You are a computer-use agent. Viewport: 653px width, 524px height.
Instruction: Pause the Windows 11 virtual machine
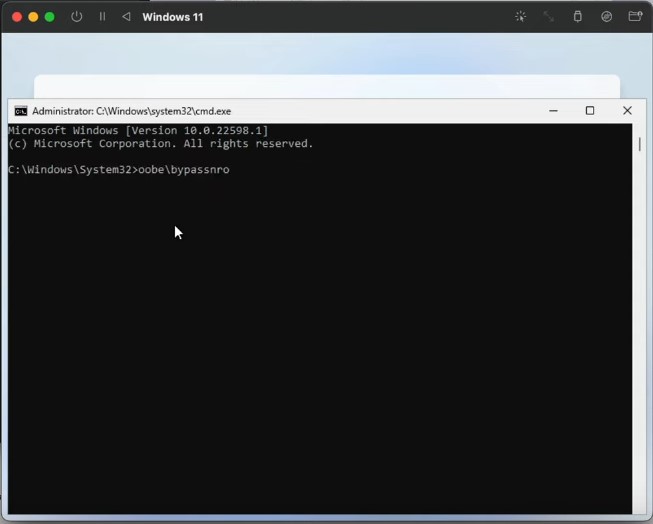coord(102,17)
